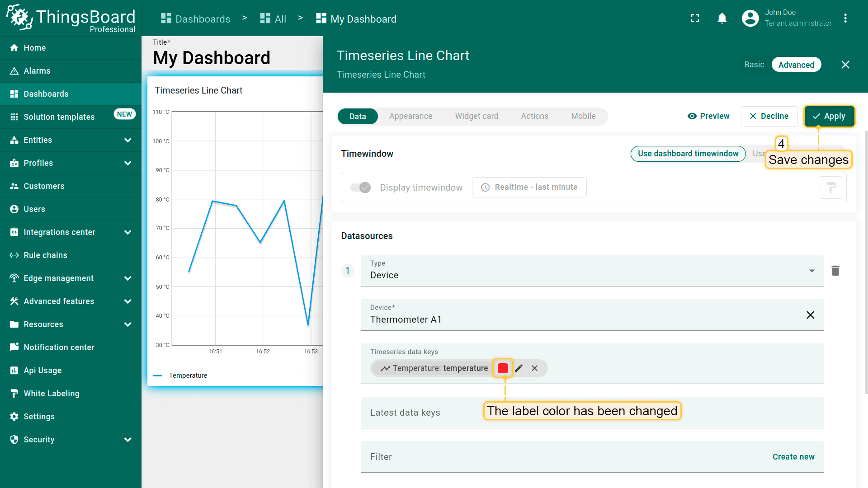Click the Realtime last minute timewindow field
Viewport: 868px width, 488px height.
[529, 187]
